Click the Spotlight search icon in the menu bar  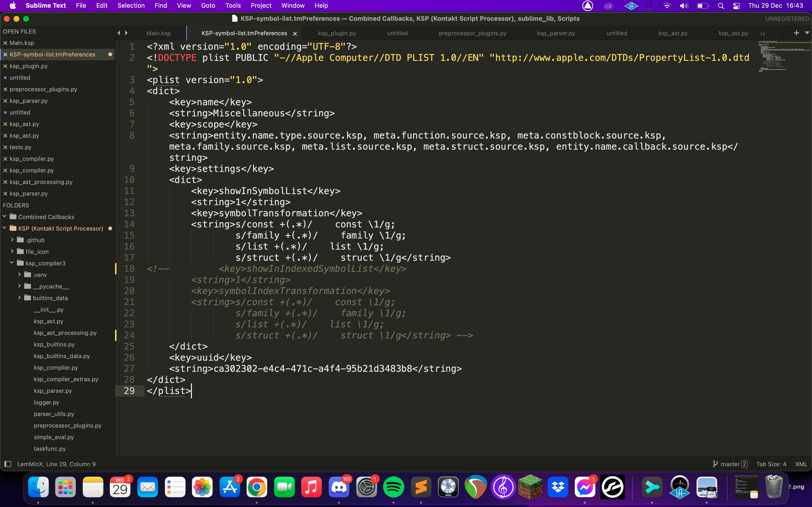point(721,5)
